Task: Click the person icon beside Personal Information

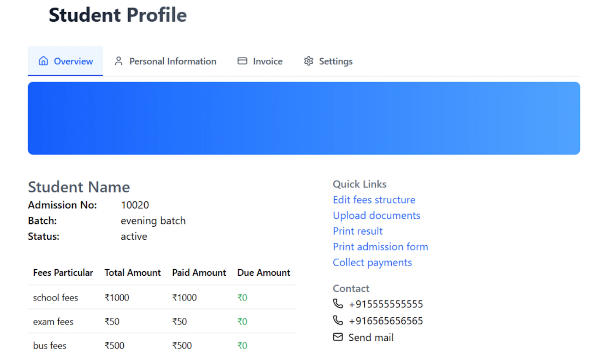Action: 118,61
